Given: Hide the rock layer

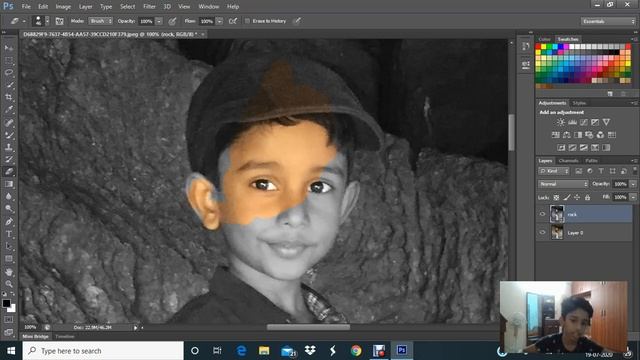Looking at the screenshot, I should (x=542, y=214).
